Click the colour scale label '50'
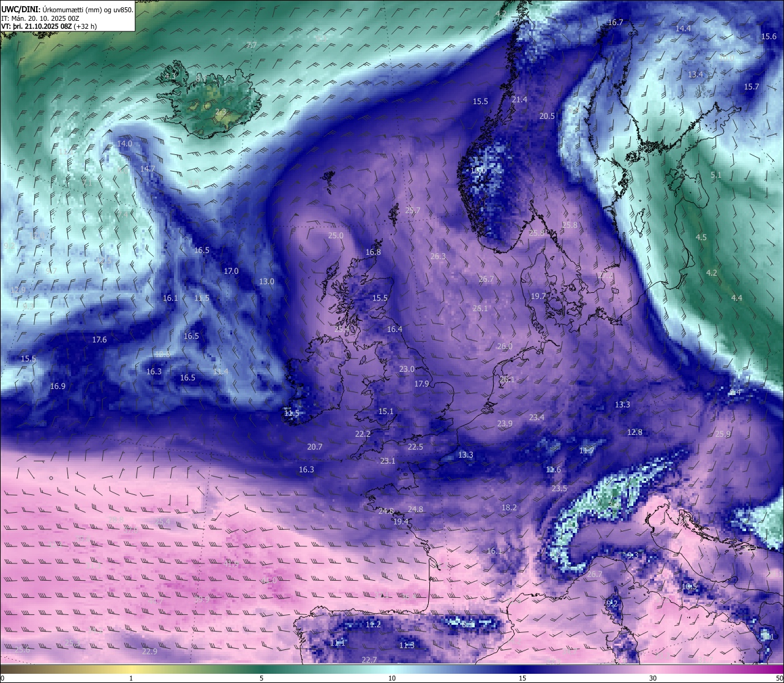 (779, 678)
